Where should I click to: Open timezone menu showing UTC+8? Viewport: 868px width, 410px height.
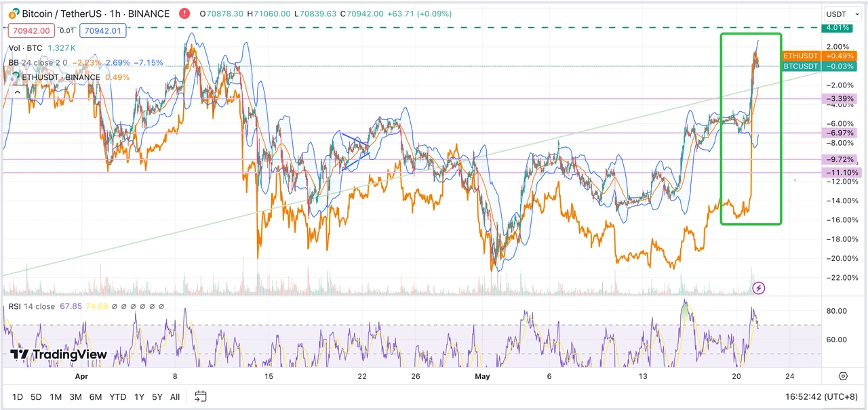point(825,396)
